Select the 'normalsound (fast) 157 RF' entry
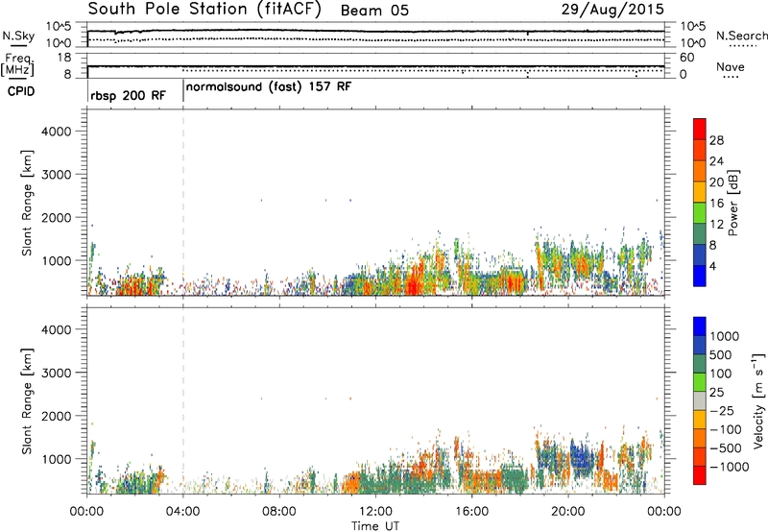The height and width of the screenshot is (532, 768). 269,87
